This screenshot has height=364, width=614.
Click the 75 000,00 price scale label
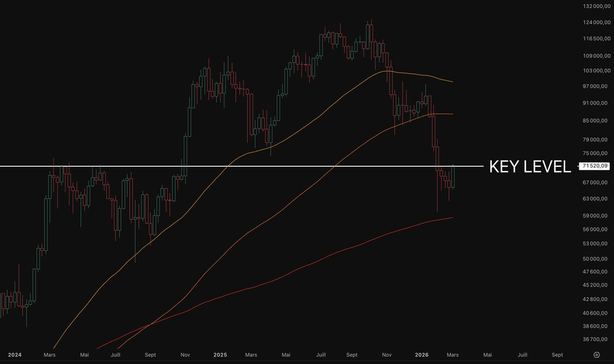pos(597,153)
